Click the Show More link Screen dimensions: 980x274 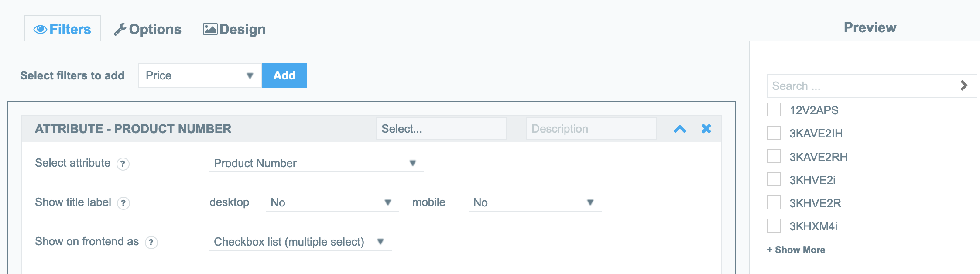click(x=796, y=250)
